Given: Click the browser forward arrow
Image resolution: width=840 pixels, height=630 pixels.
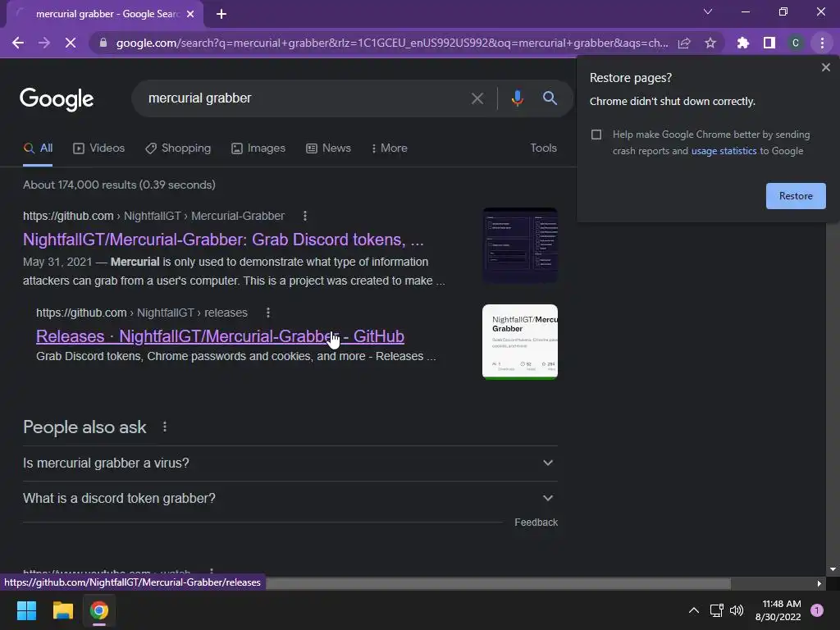Looking at the screenshot, I should pos(44,43).
